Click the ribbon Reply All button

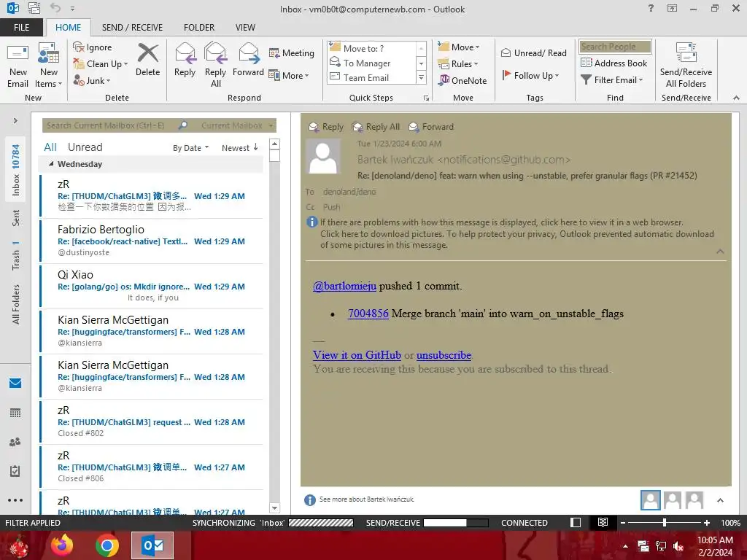(x=215, y=65)
